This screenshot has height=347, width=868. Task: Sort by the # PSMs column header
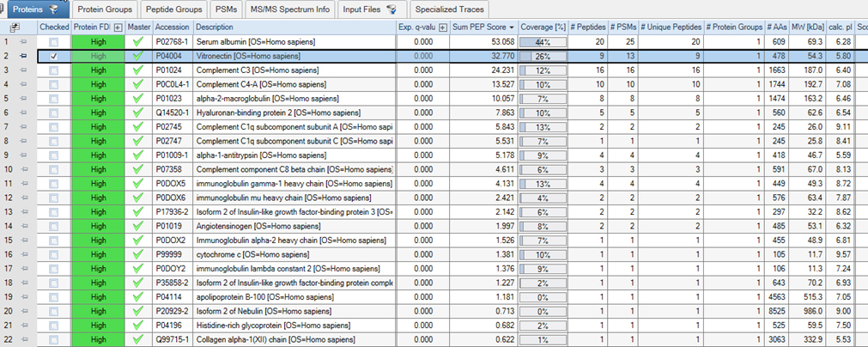click(623, 27)
